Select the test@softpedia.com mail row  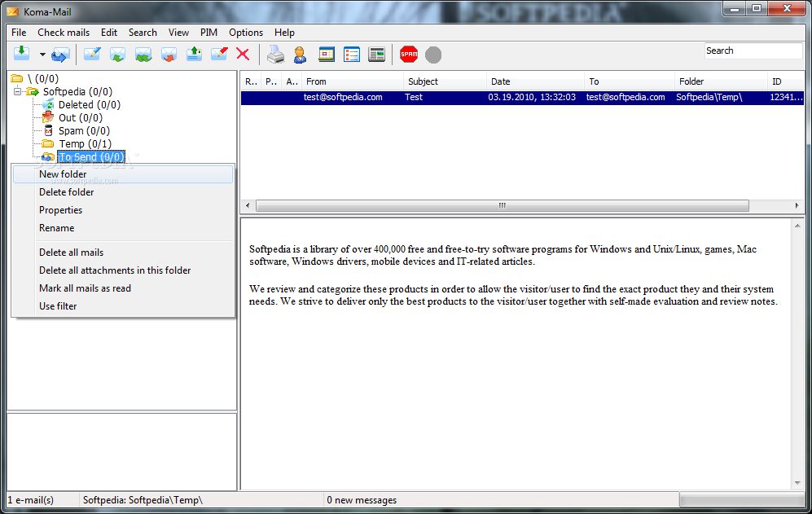point(522,98)
